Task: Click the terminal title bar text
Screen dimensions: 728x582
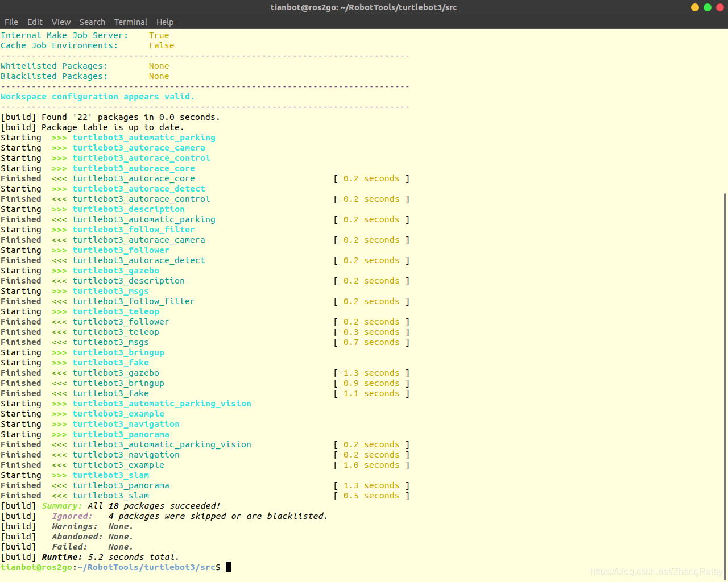Action: coord(364,7)
